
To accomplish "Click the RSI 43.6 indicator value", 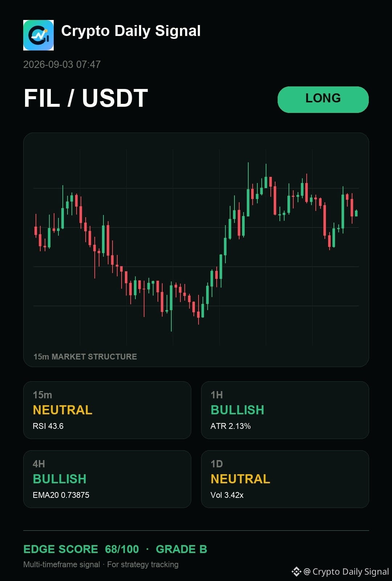I will [48, 426].
